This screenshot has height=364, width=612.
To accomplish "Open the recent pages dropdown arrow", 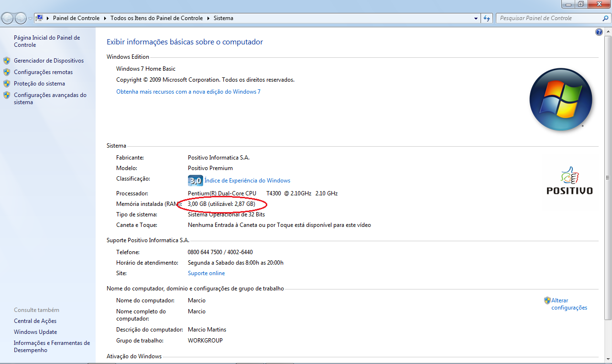I will pyautogui.click(x=31, y=19).
